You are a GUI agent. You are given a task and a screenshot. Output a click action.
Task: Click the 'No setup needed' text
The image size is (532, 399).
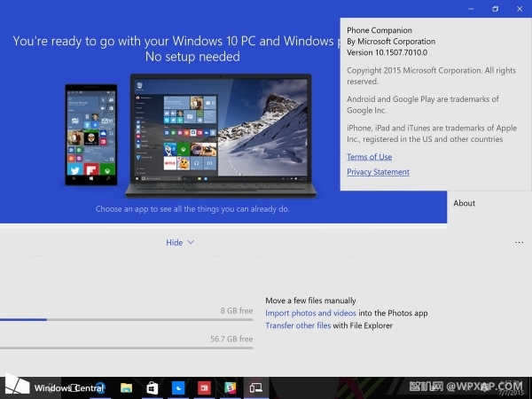(x=192, y=57)
